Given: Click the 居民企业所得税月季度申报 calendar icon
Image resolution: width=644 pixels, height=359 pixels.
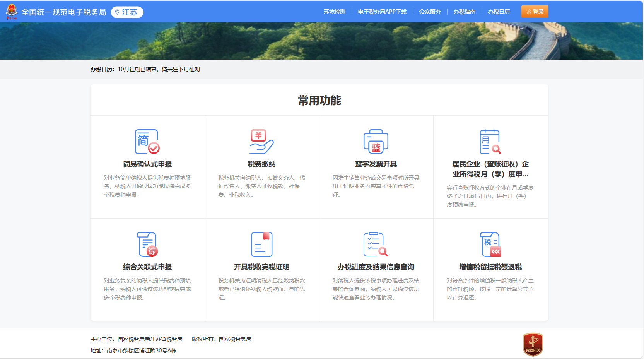Looking at the screenshot, I should tap(490, 142).
